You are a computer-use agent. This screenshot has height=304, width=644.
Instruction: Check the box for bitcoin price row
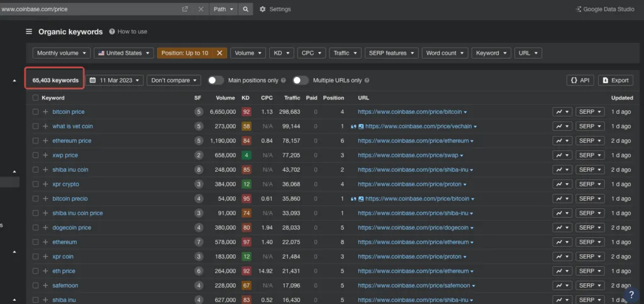click(x=35, y=112)
